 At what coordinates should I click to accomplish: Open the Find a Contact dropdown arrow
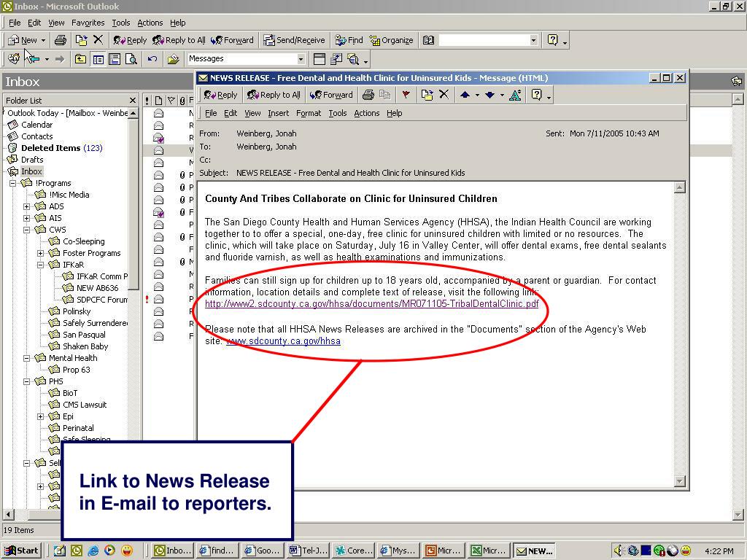533,41
